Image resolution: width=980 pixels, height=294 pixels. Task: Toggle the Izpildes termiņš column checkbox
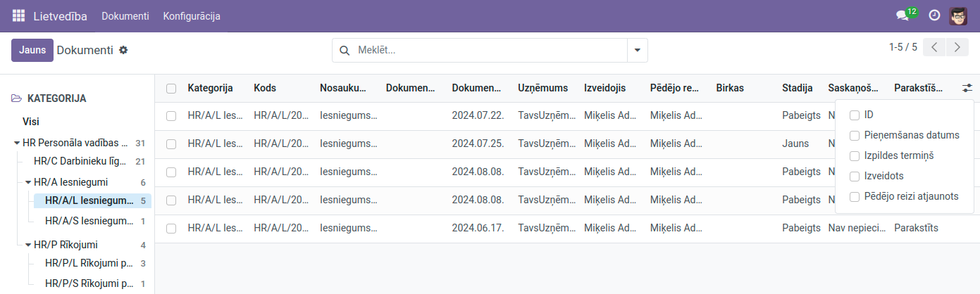click(x=855, y=155)
